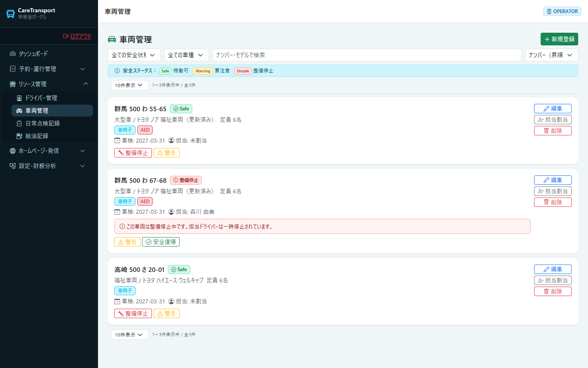Click person icon for 高崎 500 さ 20-01 担当

(171, 301)
